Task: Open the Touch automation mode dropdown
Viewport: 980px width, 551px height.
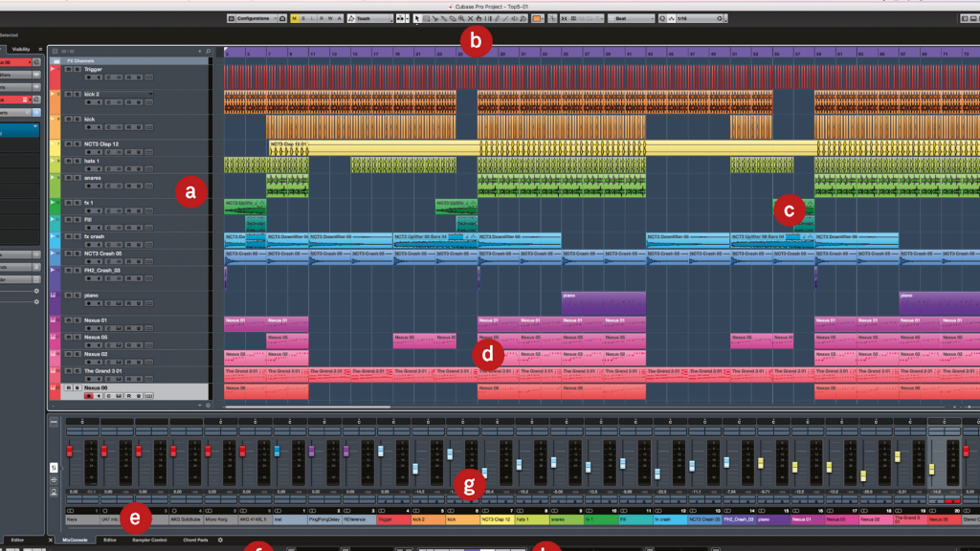Action: [369, 18]
